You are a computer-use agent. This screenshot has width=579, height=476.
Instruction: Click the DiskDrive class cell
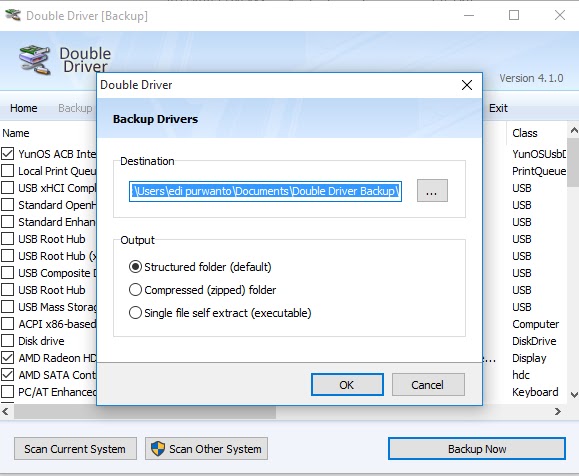click(x=534, y=341)
